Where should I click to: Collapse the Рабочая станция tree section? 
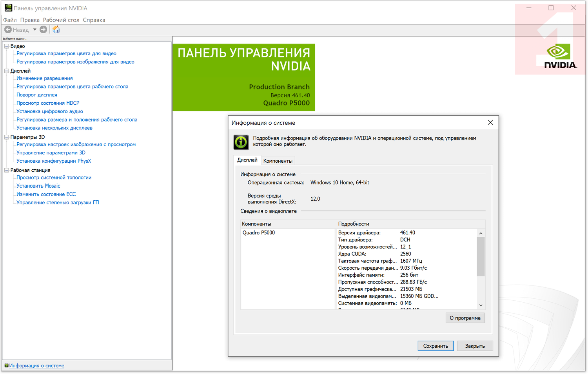click(7, 170)
